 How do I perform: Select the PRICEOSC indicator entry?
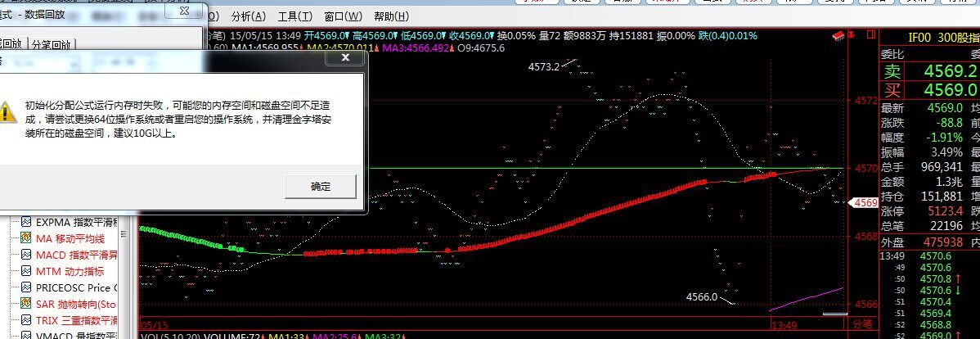(x=72, y=287)
